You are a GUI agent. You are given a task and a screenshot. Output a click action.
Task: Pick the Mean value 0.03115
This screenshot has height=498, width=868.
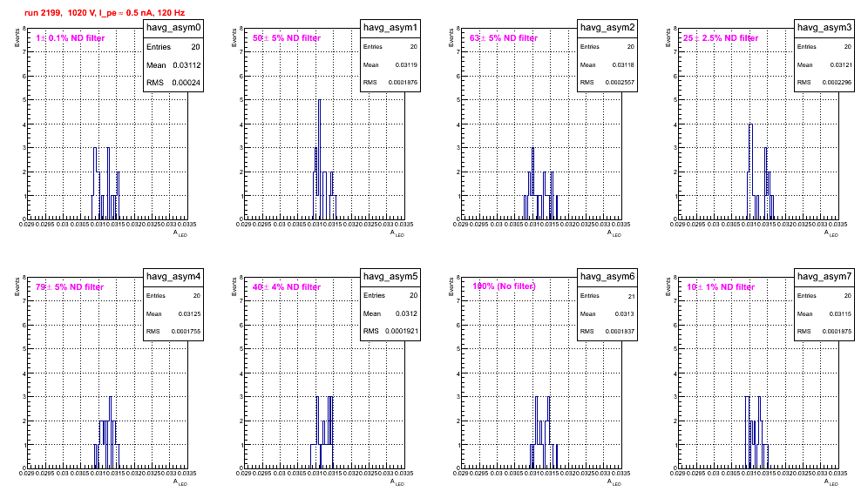(x=840, y=314)
